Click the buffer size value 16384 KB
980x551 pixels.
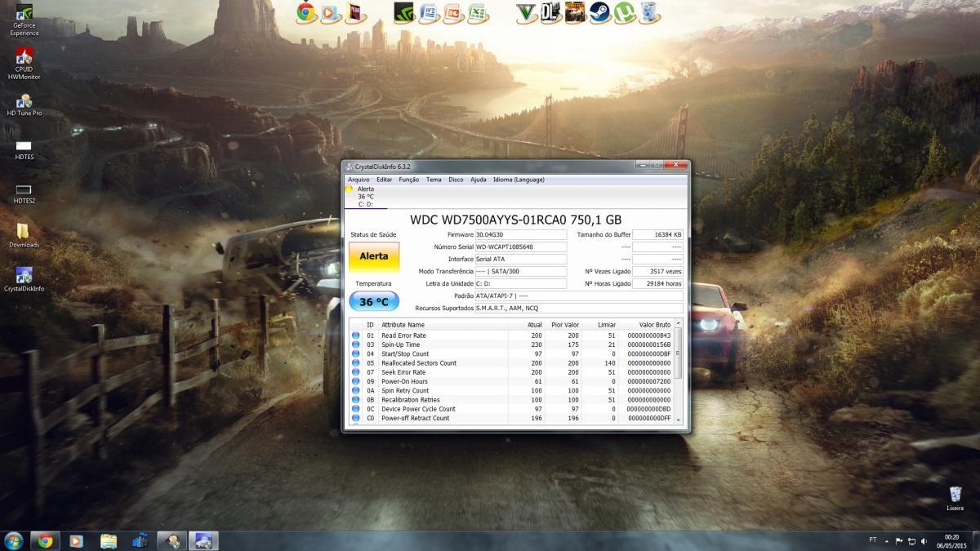point(657,234)
